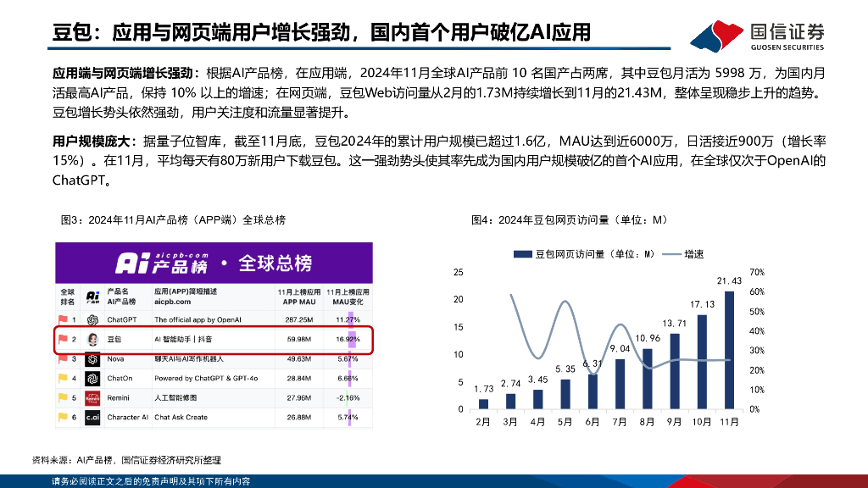Click the yellow flag beside rank 4
The width and height of the screenshot is (868, 488).
tap(63, 379)
